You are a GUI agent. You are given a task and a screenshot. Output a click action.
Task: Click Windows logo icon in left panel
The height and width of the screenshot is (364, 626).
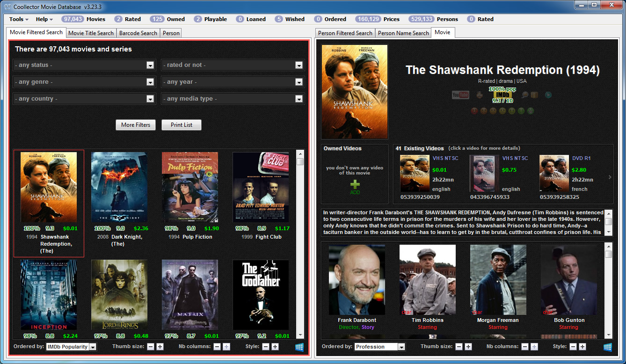click(299, 347)
